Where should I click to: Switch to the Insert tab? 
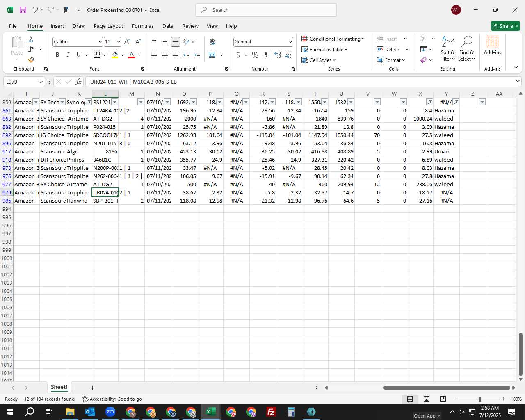click(57, 26)
